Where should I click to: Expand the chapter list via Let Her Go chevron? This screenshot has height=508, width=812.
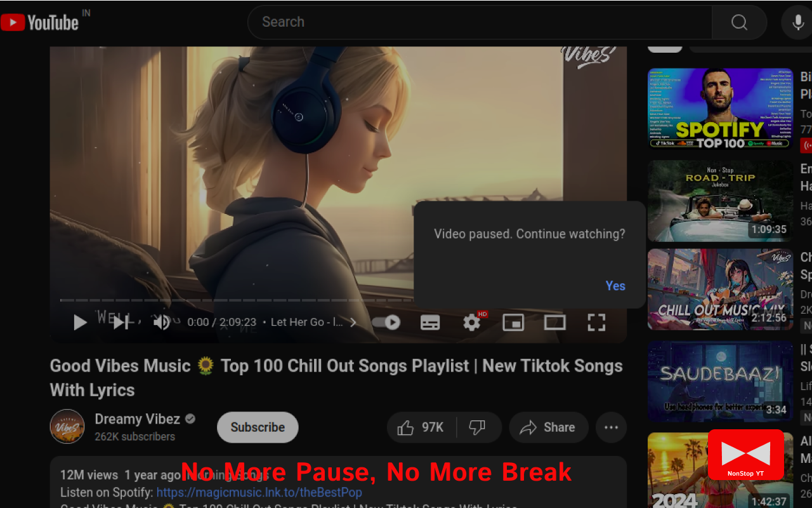(x=353, y=323)
